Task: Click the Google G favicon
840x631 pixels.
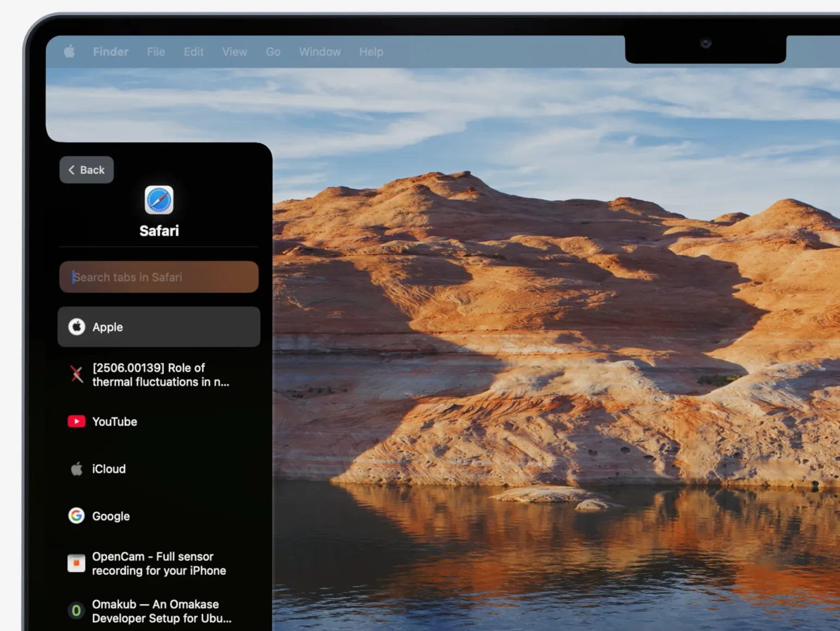Action: tap(76, 516)
